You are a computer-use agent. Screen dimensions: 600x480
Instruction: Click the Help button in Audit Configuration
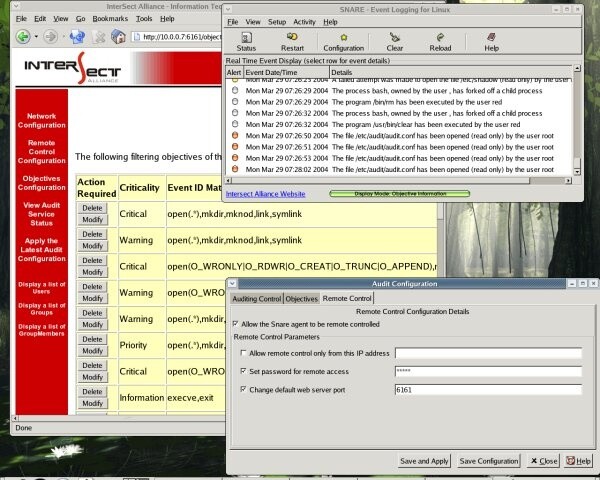pos(579,461)
